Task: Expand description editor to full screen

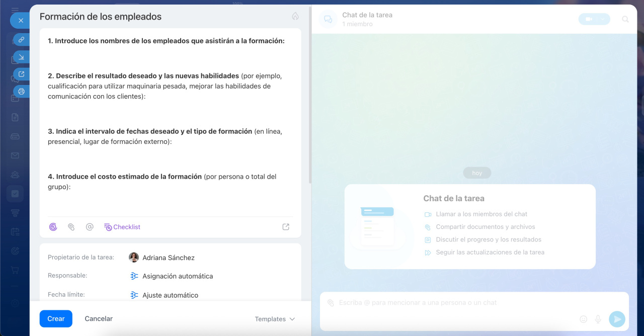Action: [286, 227]
